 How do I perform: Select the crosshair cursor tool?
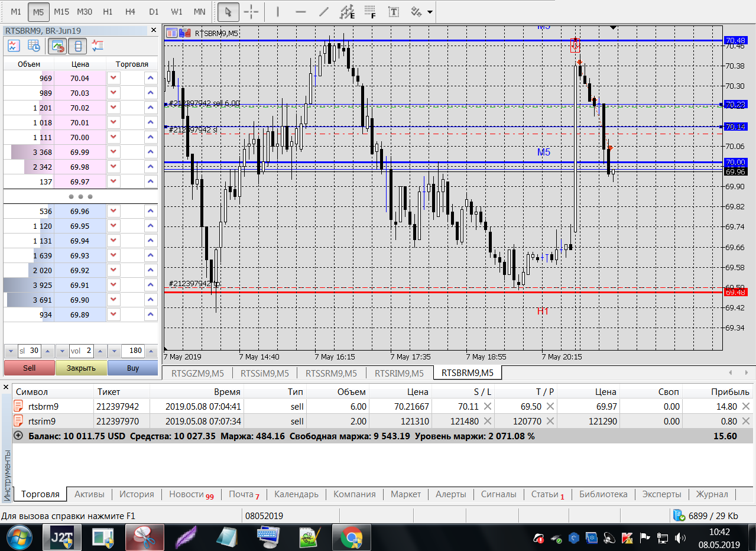251,12
